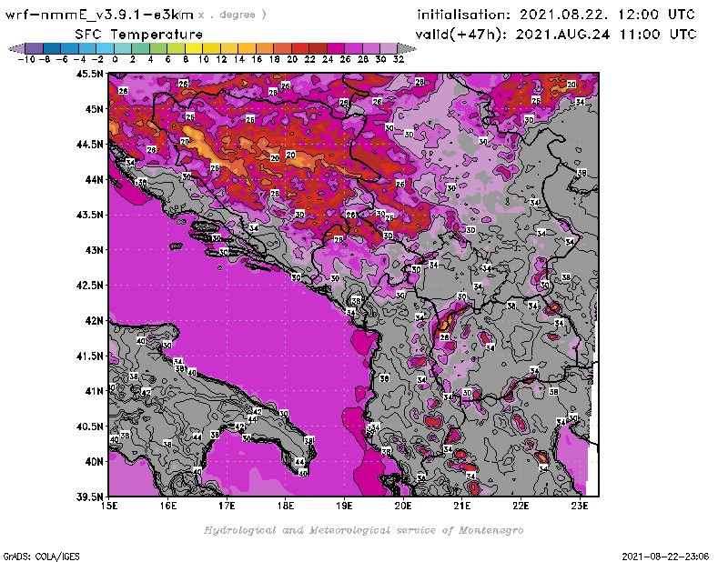Click the dark red 22 to 24 legend swatch
This screenshot has width=728, height=562.
(x=318, y=48)
